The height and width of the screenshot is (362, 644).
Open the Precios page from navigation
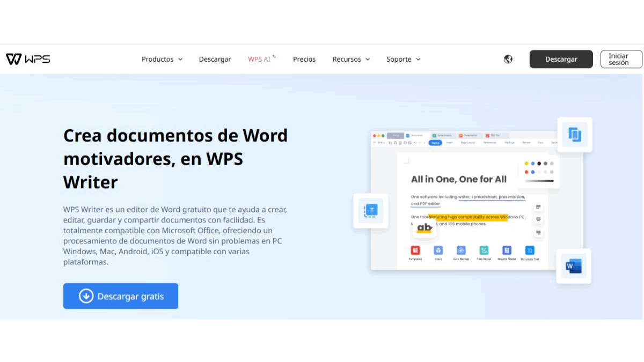pyautogui.click(x=304, y=59)
